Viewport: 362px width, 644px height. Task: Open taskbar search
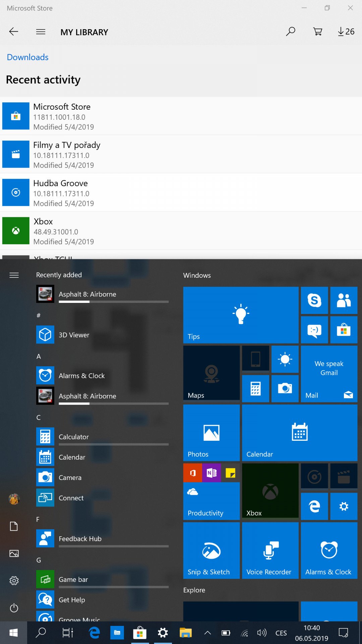(x=41, y=633)
